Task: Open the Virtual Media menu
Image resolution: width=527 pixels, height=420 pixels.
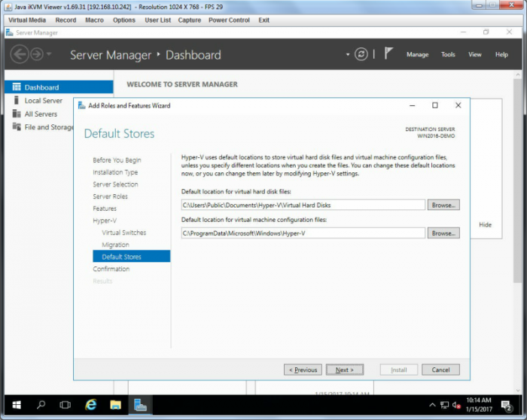Action: tap(27, 20)
